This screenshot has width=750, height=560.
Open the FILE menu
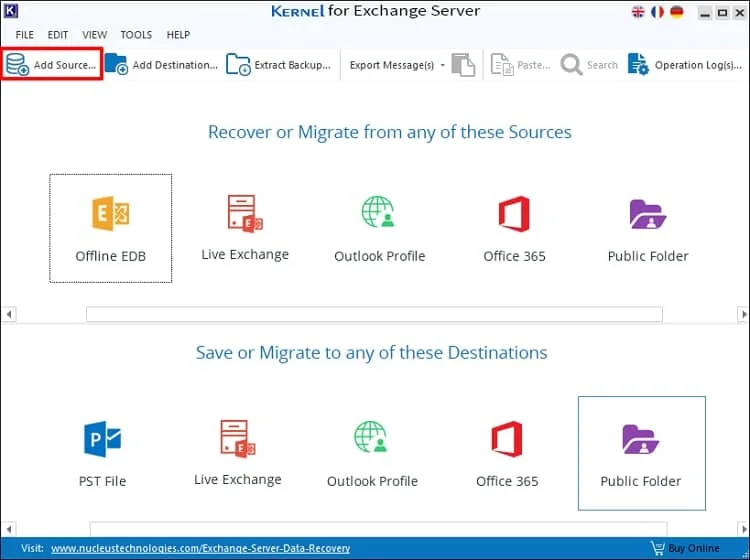(24, 35)
